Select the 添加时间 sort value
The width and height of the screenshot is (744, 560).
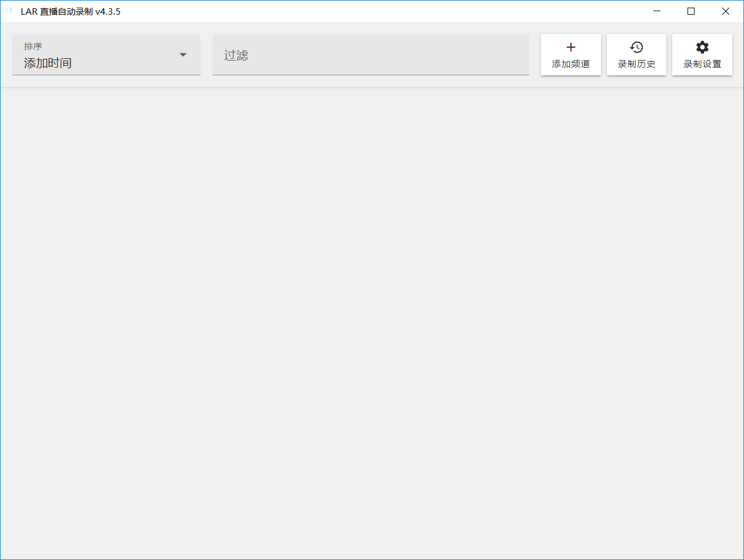pos(48,63)
